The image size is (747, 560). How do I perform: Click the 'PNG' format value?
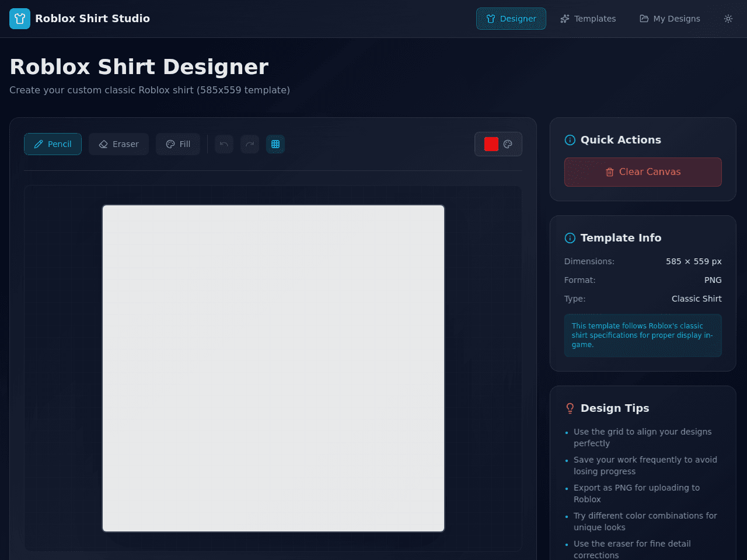(713, 280)
